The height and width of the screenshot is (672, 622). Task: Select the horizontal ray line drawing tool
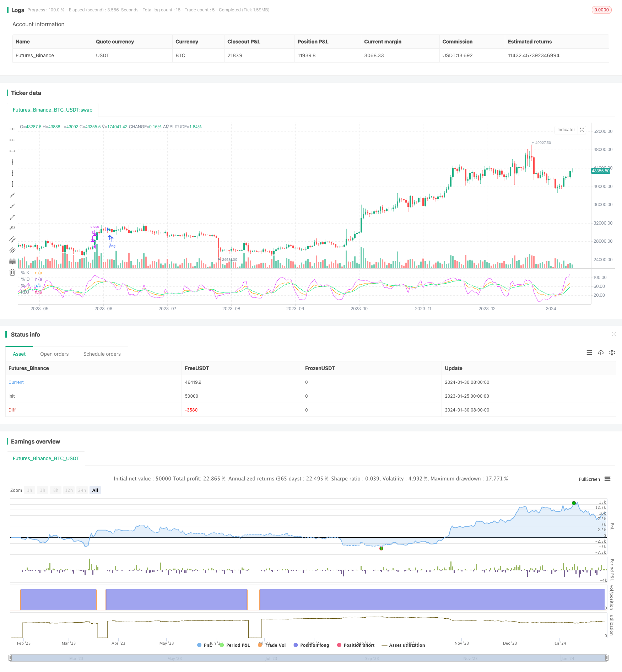12,140
